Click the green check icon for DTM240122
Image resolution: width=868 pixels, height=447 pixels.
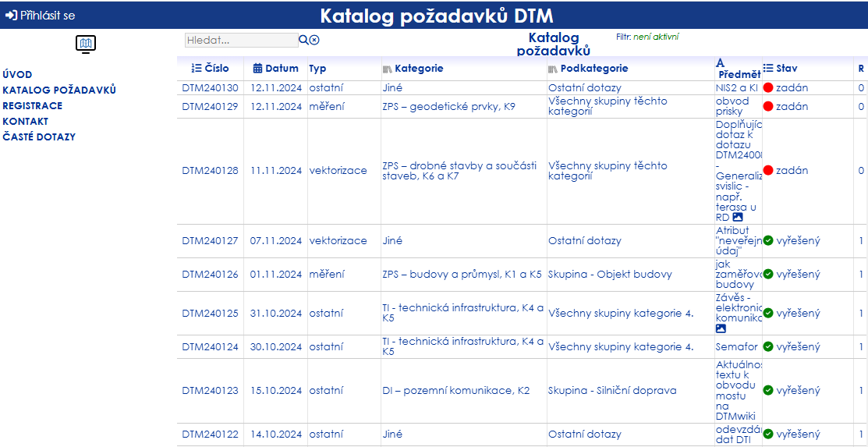[x=768, y=435]
